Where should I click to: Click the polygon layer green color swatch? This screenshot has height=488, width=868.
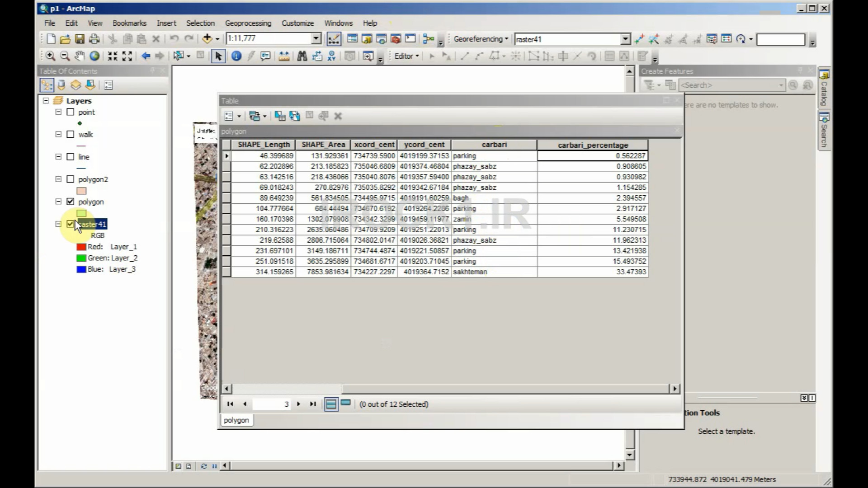point(81,213)
